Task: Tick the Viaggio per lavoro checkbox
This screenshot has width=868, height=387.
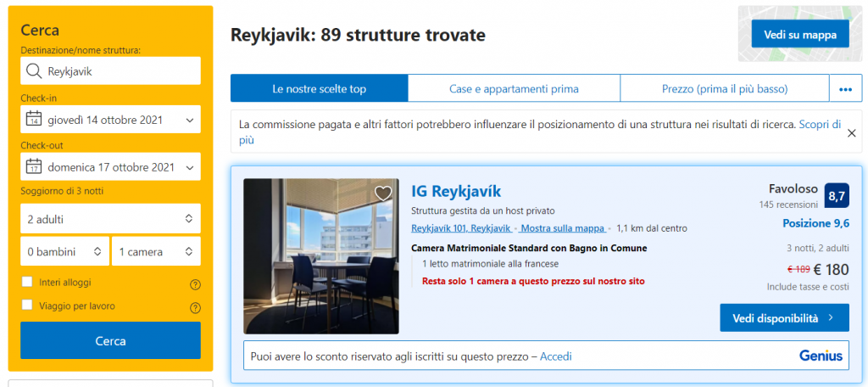Action: pos(27,306)
